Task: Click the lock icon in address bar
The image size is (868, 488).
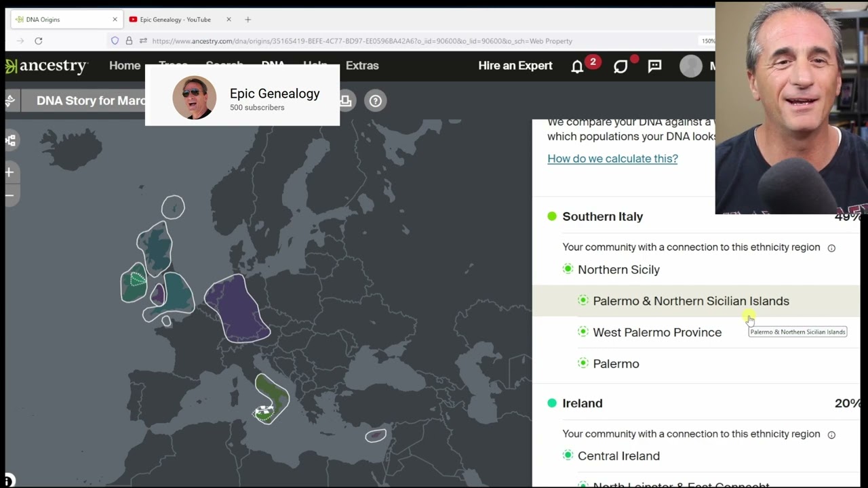Action: coord(129,41)
